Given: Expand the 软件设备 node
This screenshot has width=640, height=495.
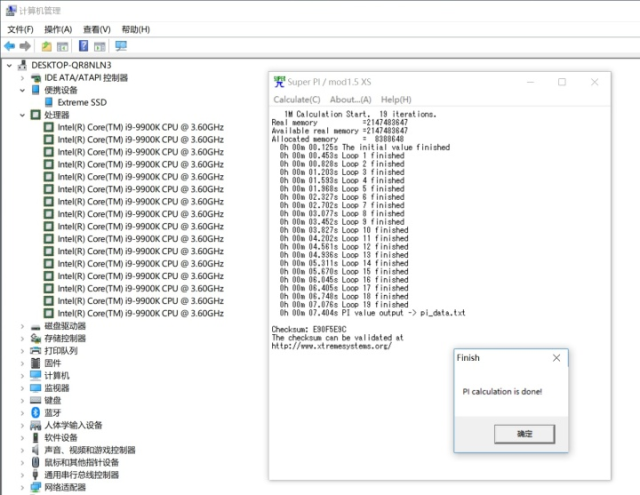Looking at the screenshot, I should (x=22, y=437).
